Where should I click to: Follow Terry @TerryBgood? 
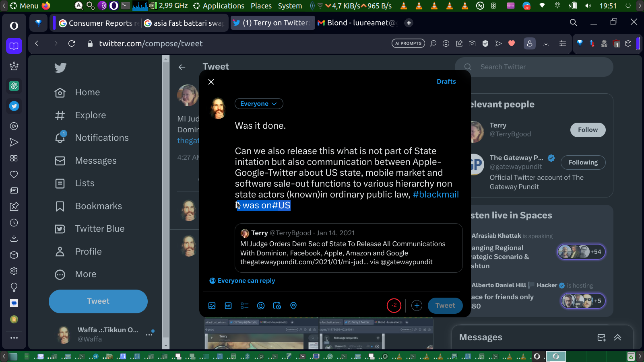click(588, 130)
